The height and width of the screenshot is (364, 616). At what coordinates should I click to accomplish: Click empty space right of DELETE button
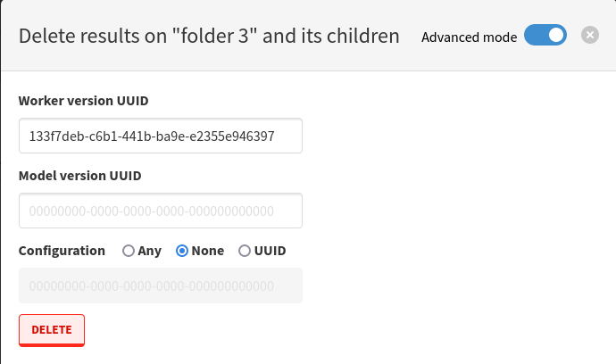coord(268,330)
